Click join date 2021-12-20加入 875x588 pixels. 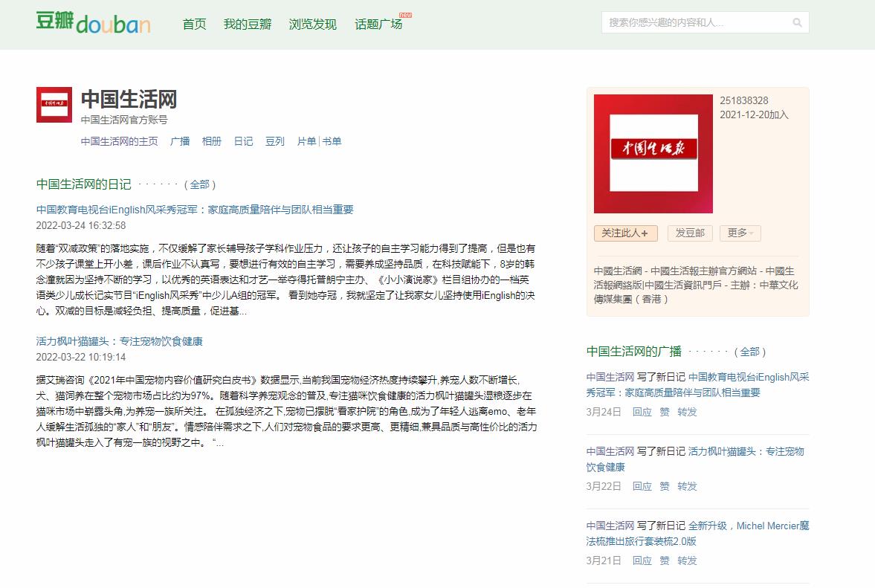point(754,115)
